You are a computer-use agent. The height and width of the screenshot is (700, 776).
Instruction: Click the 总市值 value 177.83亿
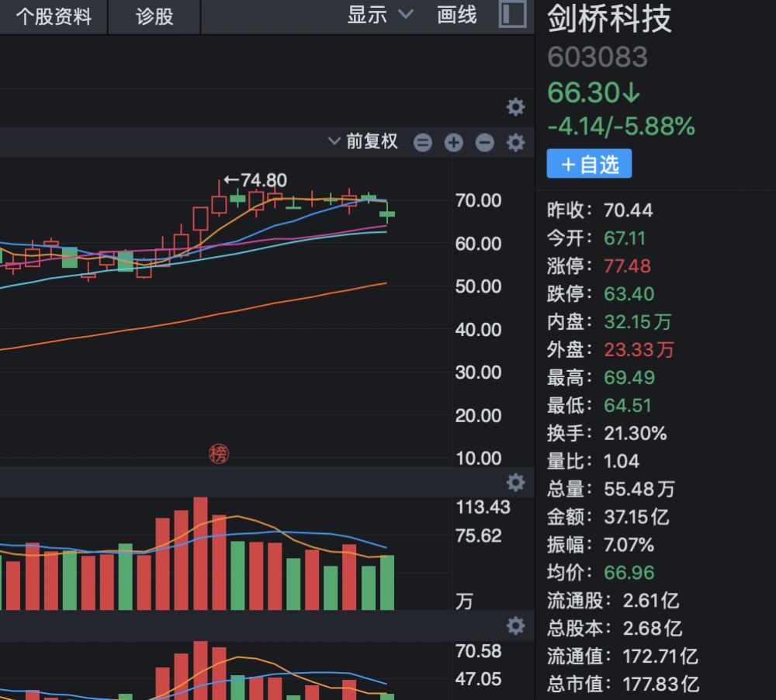click(x=660, y=684)
